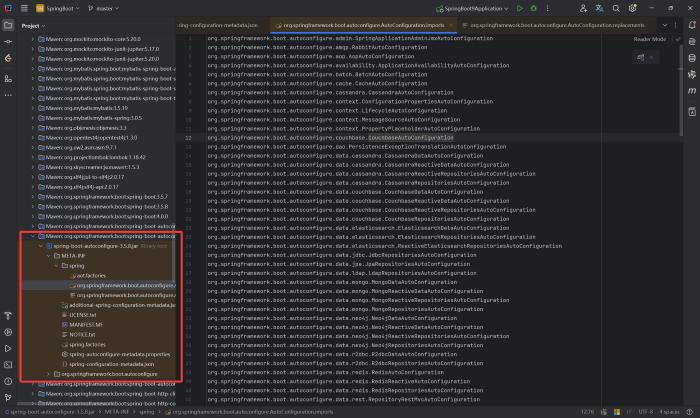Click the spring breadcrumb in status bar
700x418 pixels.
(x=146, y=412)
